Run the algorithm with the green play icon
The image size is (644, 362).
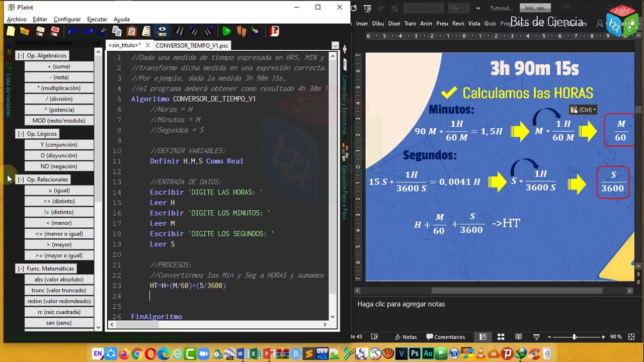(226, 31)
